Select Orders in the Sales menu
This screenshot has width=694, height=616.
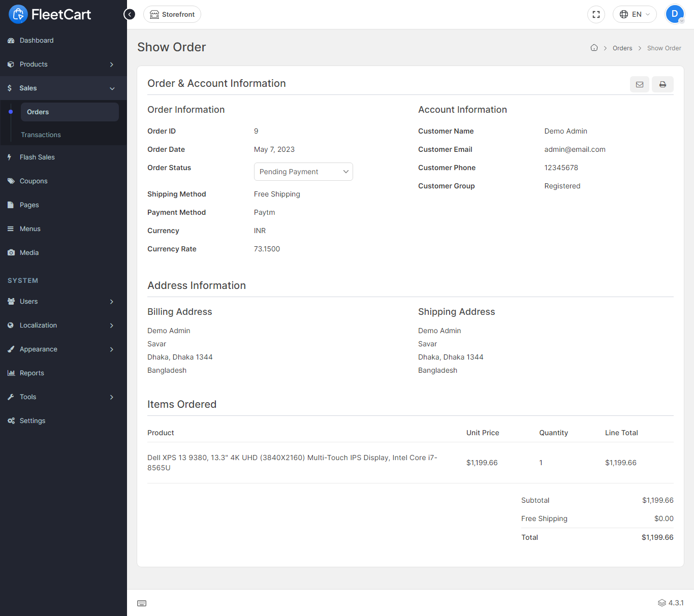[x=70, y=112]
